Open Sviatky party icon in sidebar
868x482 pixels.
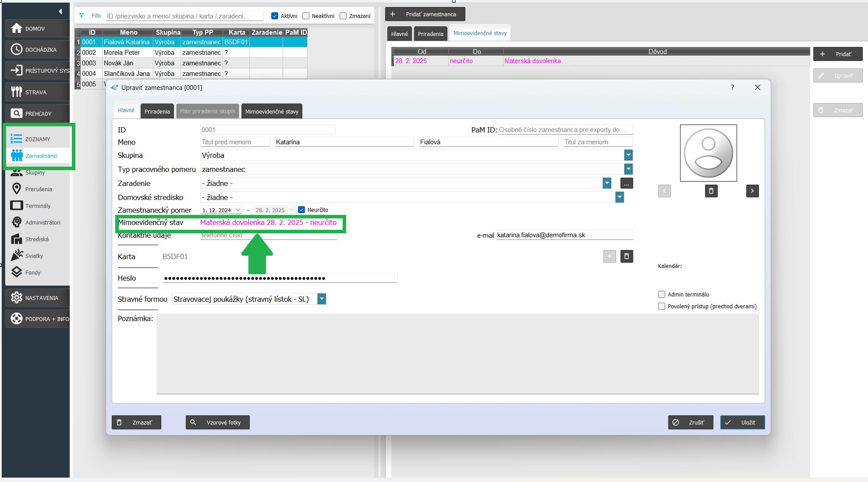(x=17, y=255)
